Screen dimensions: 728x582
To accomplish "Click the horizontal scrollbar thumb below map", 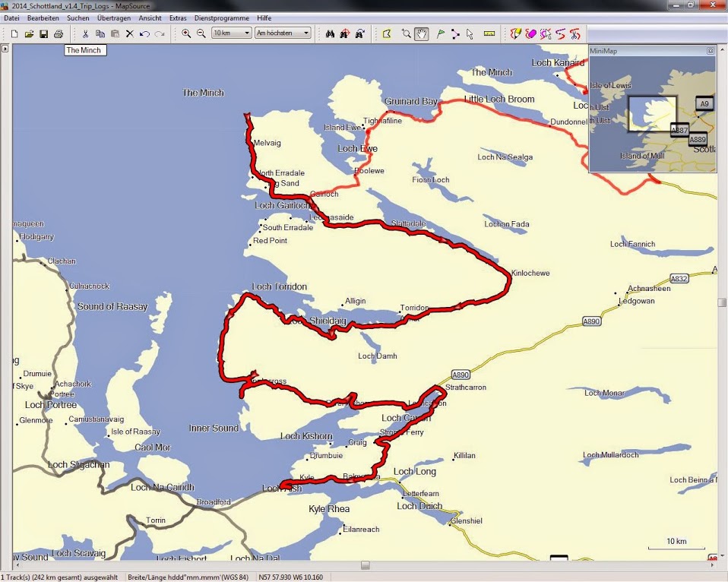I will coord(366,565).
